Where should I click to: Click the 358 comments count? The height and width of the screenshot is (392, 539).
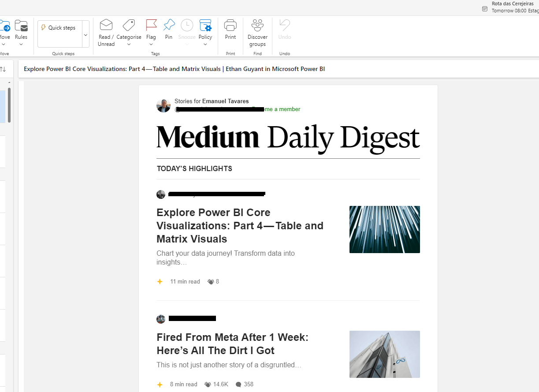coord(249,385)
